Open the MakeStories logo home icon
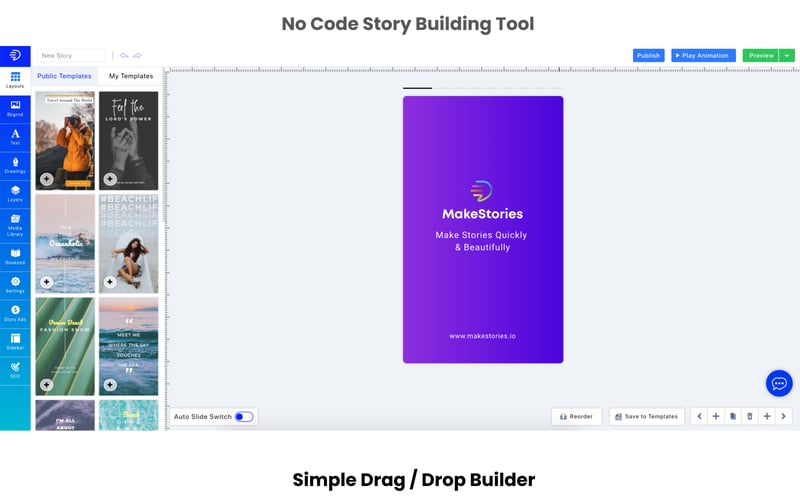The width and height of the screenshot is (800, 500). tap(15, 55)
